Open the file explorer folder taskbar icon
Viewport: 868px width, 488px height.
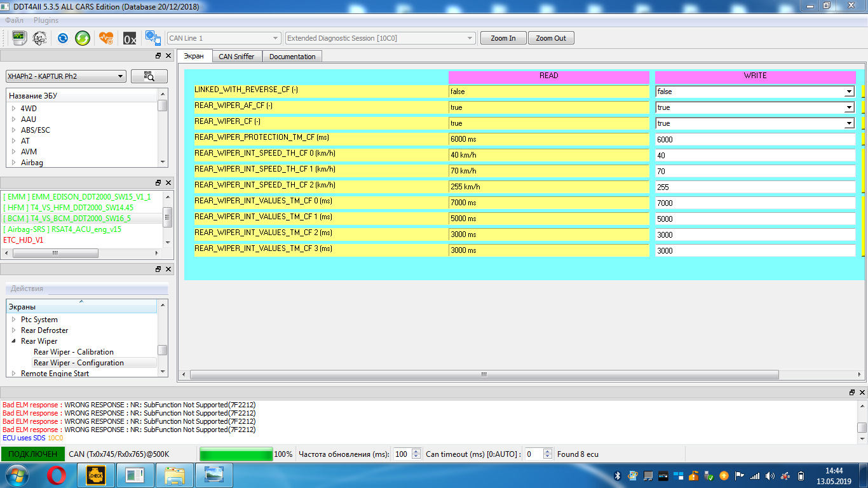(x=175, y=475)
